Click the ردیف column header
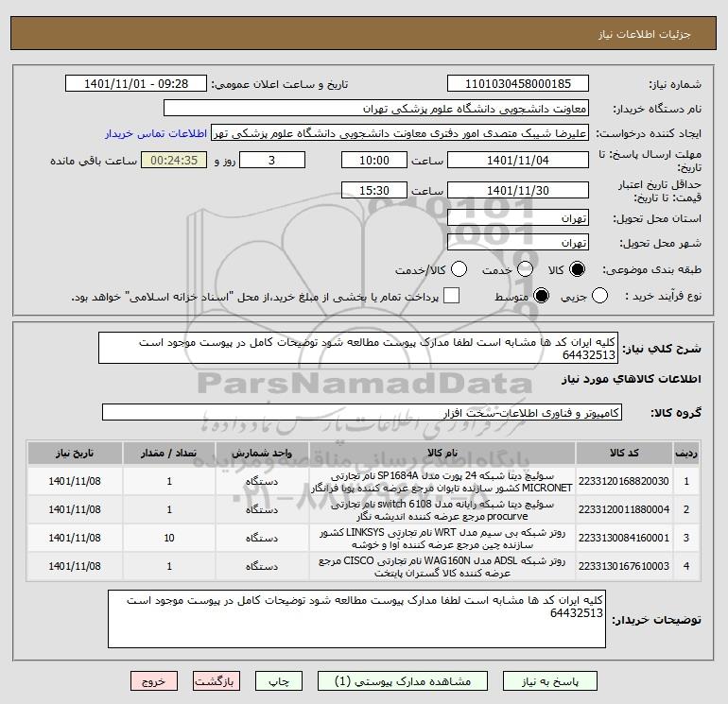 686,453
